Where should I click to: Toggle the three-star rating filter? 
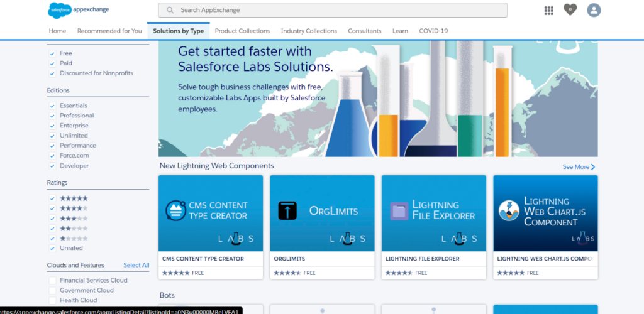(x=52, y=219)
